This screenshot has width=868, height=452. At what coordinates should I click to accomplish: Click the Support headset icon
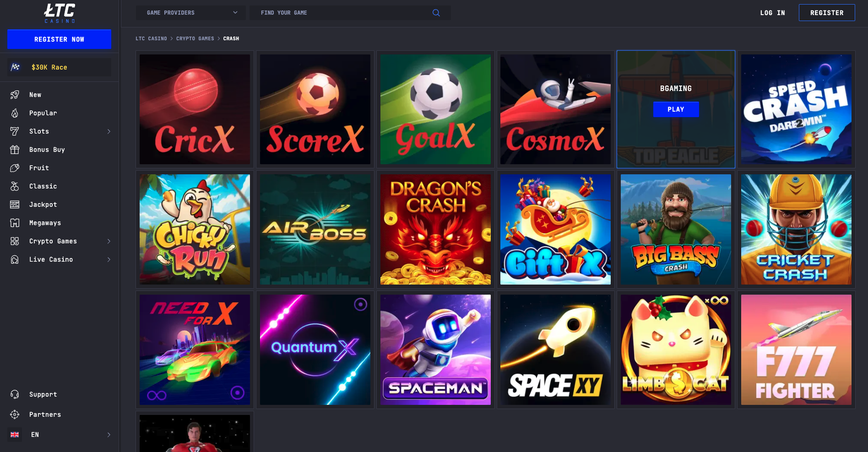pyautogui.click(x=15, y=394)
